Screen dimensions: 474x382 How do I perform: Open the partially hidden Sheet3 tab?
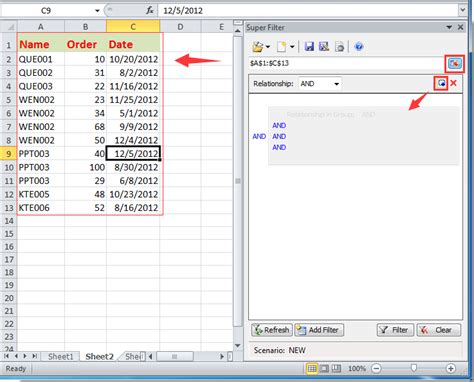(x=133, y=356)
